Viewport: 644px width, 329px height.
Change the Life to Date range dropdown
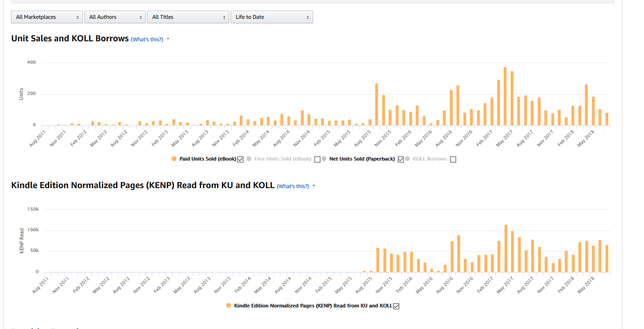tap(272, 17)
